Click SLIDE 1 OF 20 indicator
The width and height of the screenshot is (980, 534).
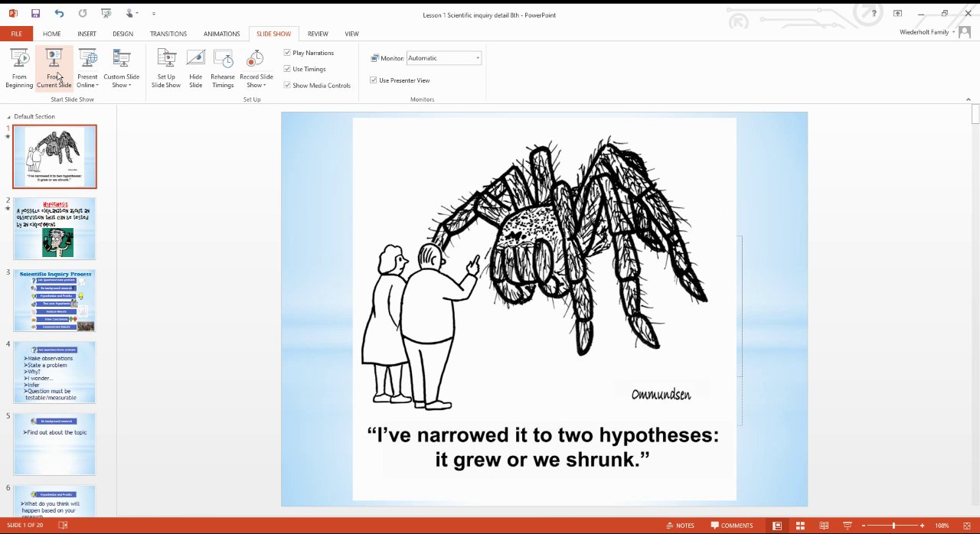click(24, 526)
